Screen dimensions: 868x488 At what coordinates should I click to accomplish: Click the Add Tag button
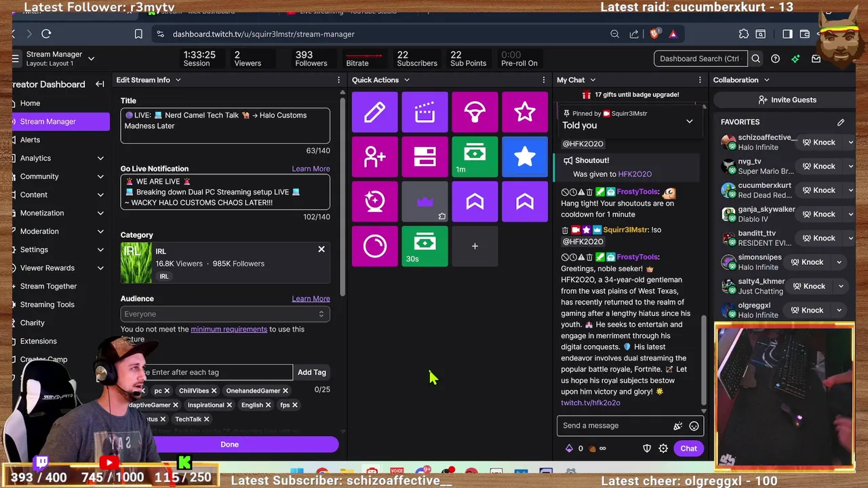coord(312,372)
